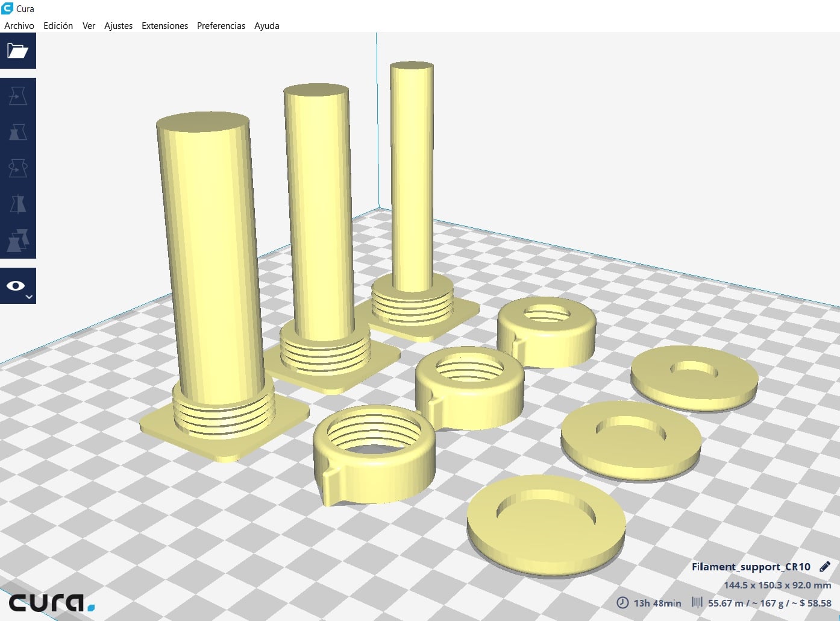Image resolution: width=840 pixels, height=621 pixels.
Task: Open the Edición menu
Action: click(58, 26)
